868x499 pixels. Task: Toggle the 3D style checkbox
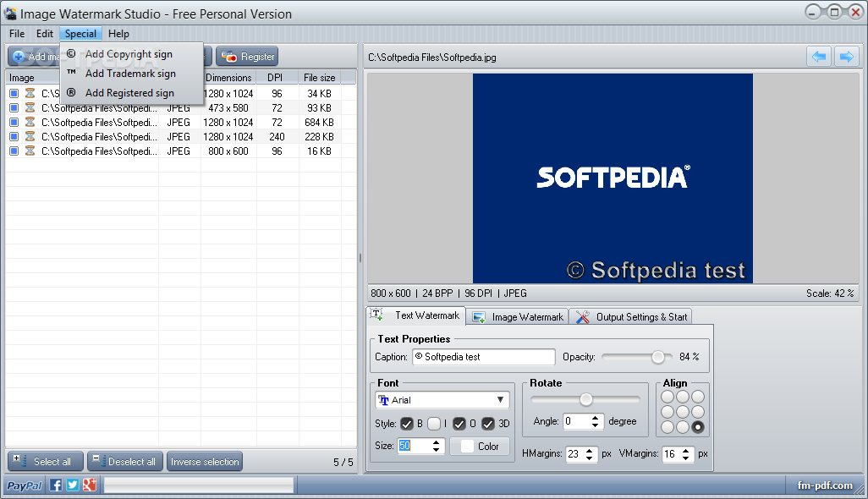tap(487, 424)
